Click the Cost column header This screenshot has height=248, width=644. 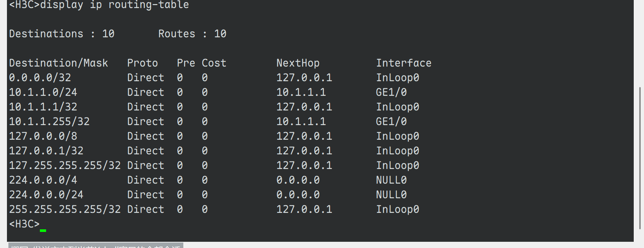(x=214, y=63)
